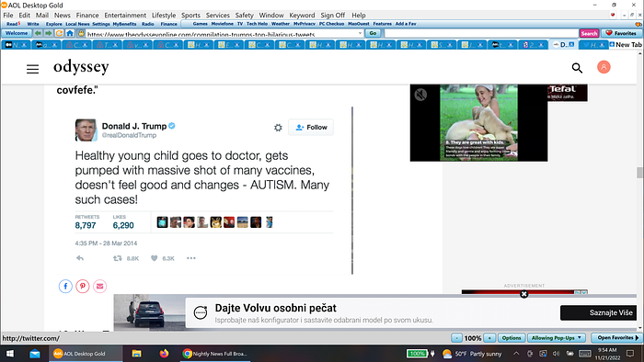The width and height of the screenshot is (644, 362).
Task: Click the Welcome button
Action: coord(17,33)
